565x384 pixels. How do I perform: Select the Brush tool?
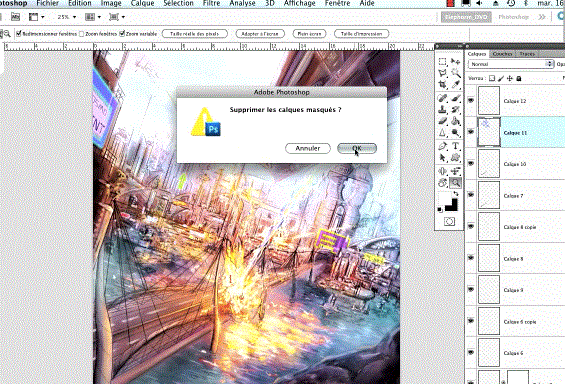(455, 98)
